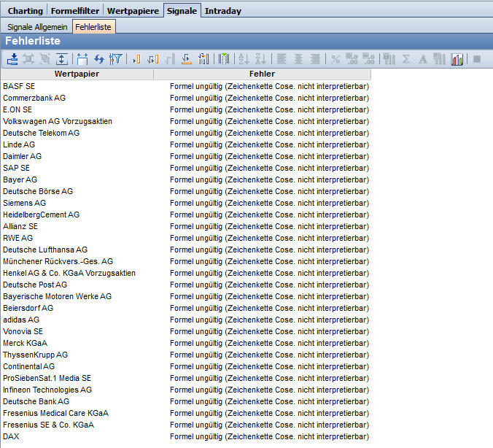Sort by the Wertpapier column header
The height and width of the screenshot is (448, 493).
click(77, 74)
